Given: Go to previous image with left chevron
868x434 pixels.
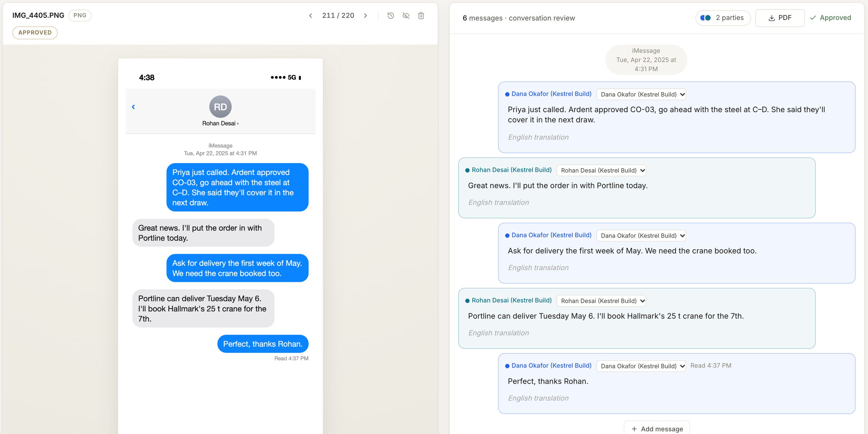Looking at the screenshot, I should [x=311, y=16].
